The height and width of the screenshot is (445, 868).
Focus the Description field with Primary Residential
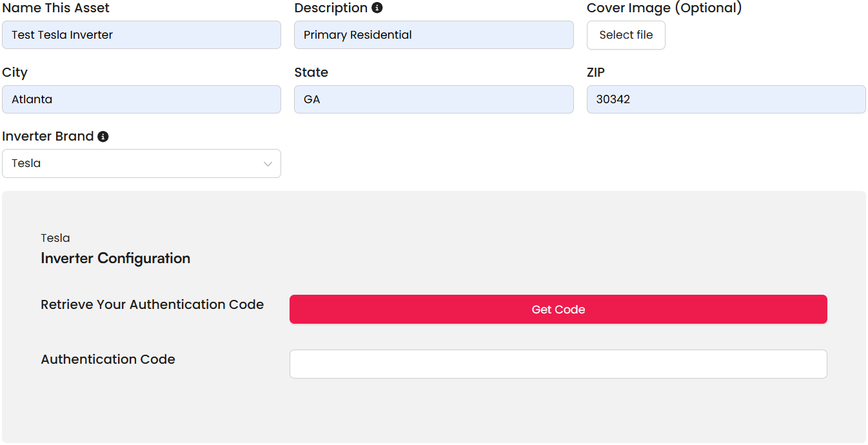(434, 35)
